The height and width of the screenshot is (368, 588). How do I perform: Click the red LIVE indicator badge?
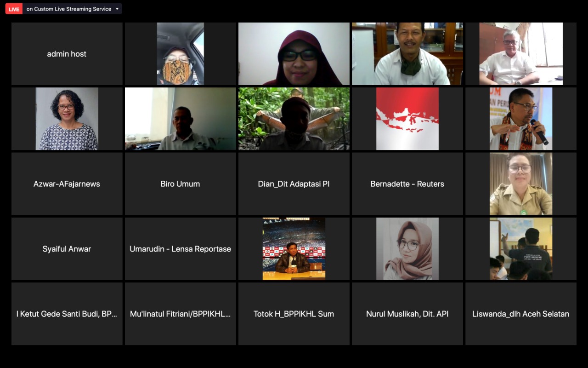tap(14, 9)
